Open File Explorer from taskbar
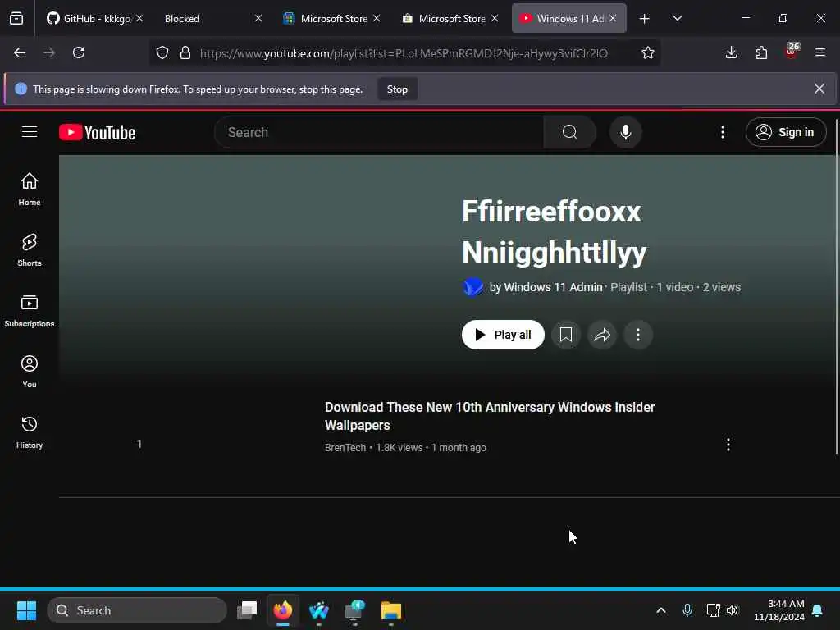 point(391,610)
